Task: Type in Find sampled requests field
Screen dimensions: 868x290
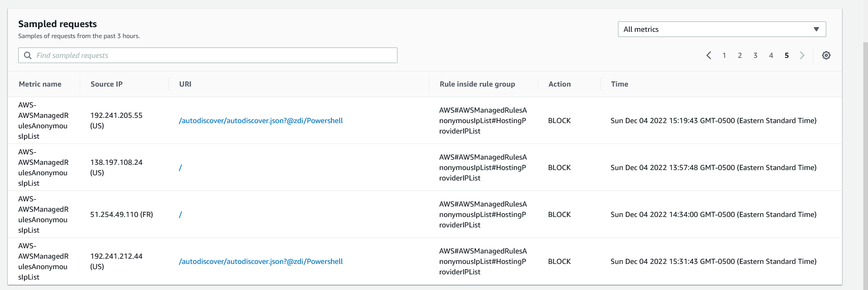Action: [x=214, y=55]
